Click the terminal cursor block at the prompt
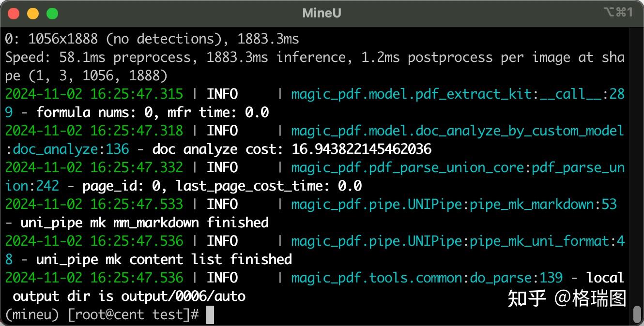 pos(210,315)
